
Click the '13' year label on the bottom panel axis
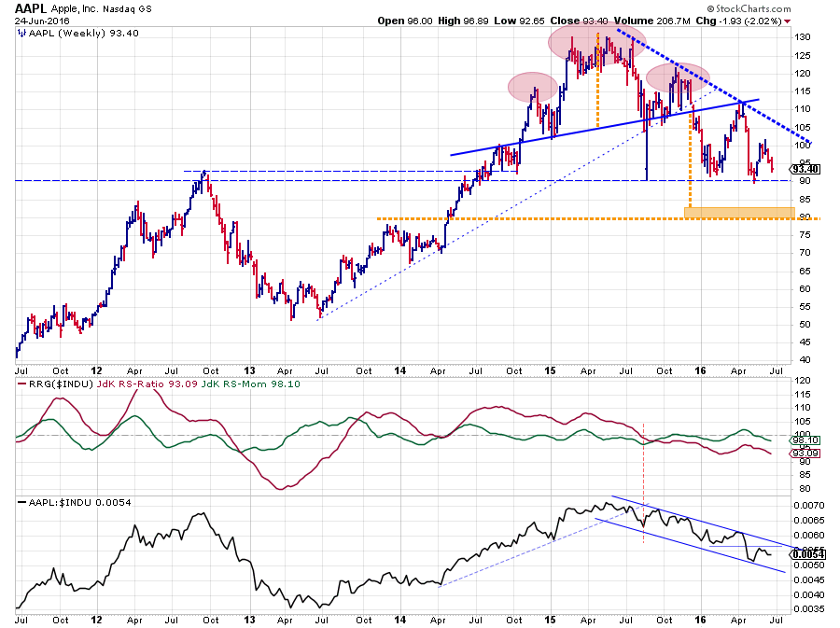click(249, 620)
